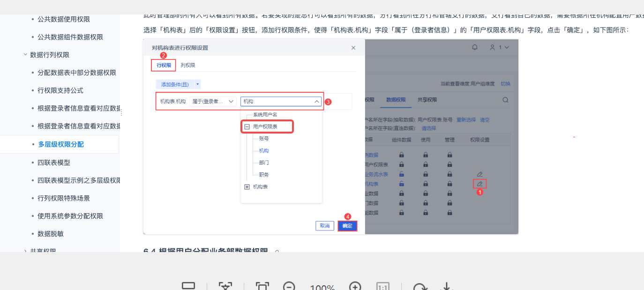Screen dimensions: 644x290
Task: Collapse the 数据行列权限 sidebar section
Action: pyautogui.click(x=25, y=55)
